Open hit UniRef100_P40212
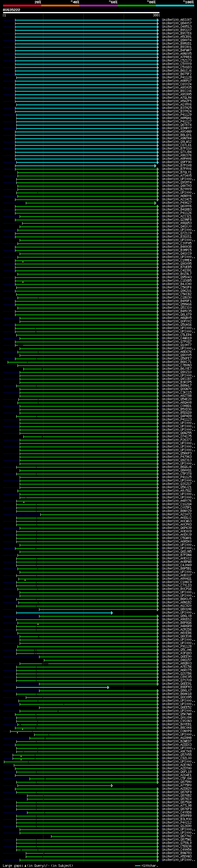197x868 pixels. pos(176,822)
